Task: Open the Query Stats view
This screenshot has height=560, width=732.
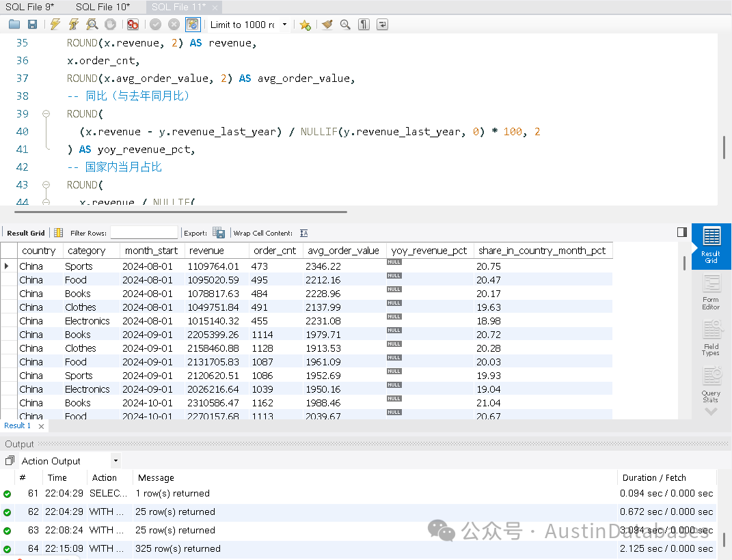Action: click(711, 384)
